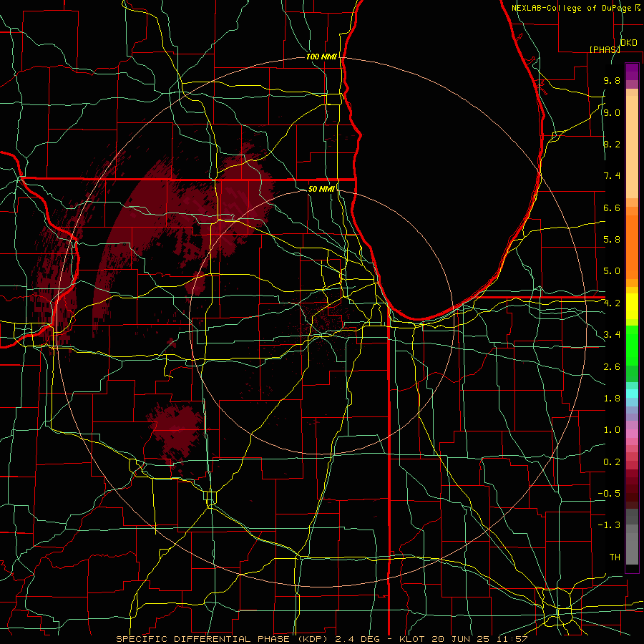Click the 100 NMI range ring label

[321, 57]
